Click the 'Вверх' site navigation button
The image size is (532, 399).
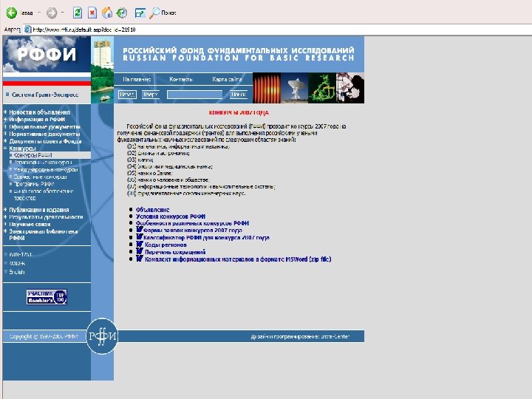150,95
